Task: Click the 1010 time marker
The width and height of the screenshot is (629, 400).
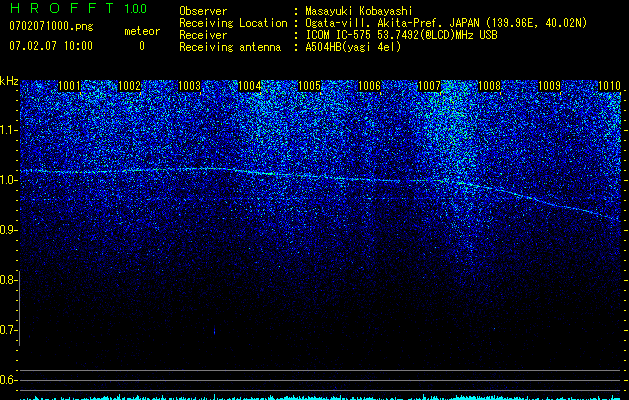Action: (609, 86)
